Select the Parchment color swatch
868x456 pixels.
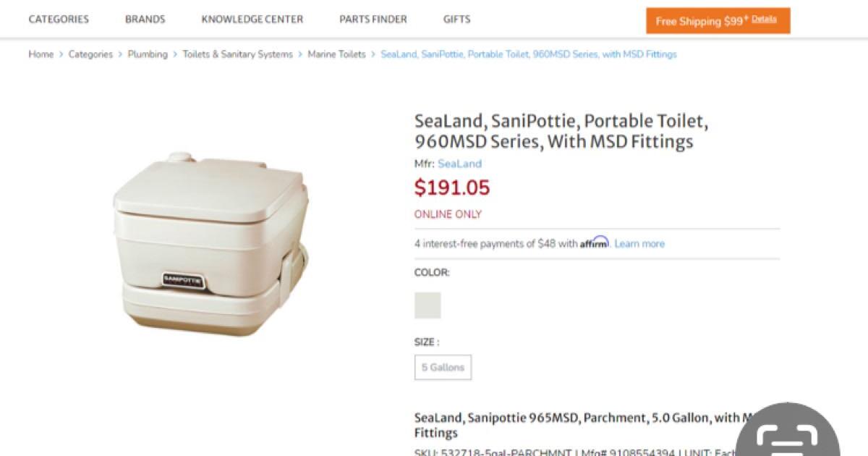click(x=427, y=305)
